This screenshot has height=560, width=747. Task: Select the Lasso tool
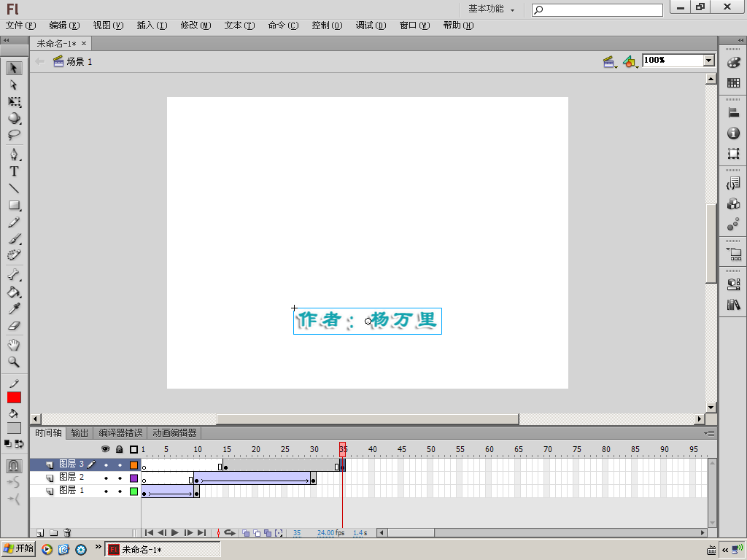pos(14,135)
